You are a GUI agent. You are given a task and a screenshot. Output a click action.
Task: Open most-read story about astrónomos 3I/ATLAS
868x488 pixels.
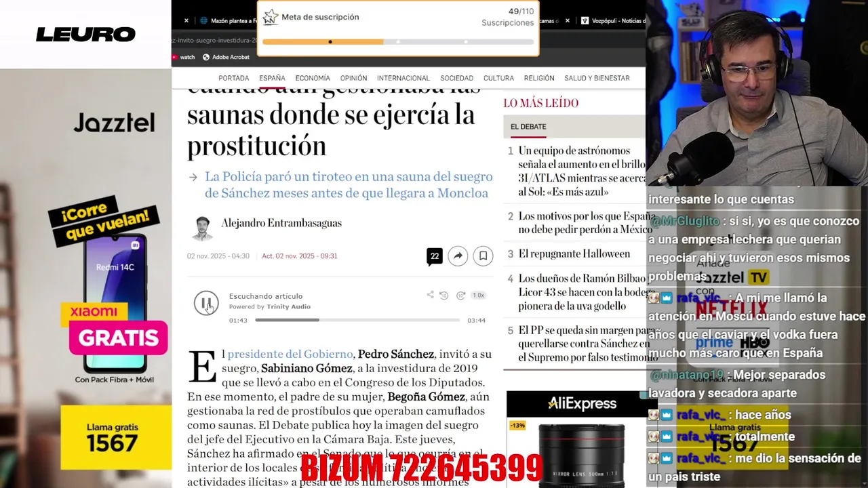click(582, 171)
